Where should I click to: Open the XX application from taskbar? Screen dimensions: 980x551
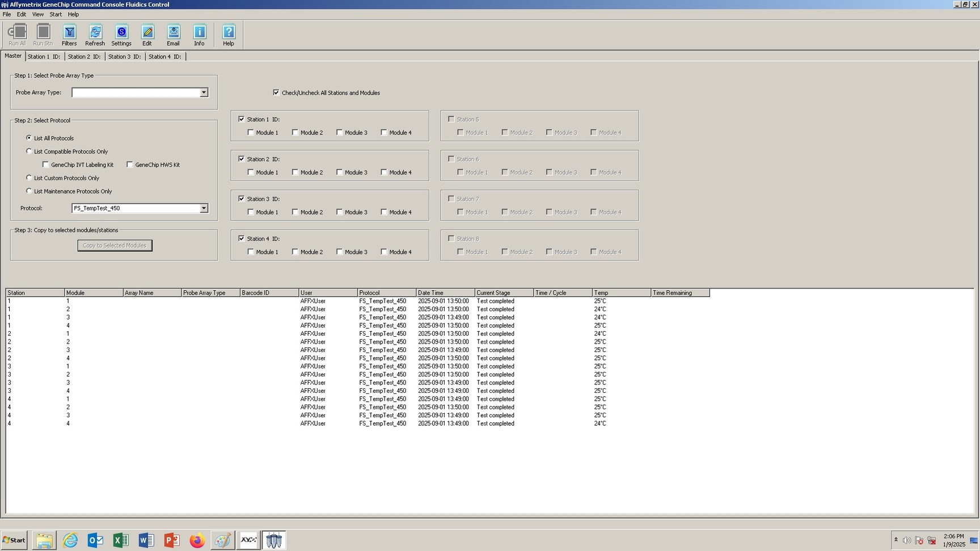[x=248, y=540]
